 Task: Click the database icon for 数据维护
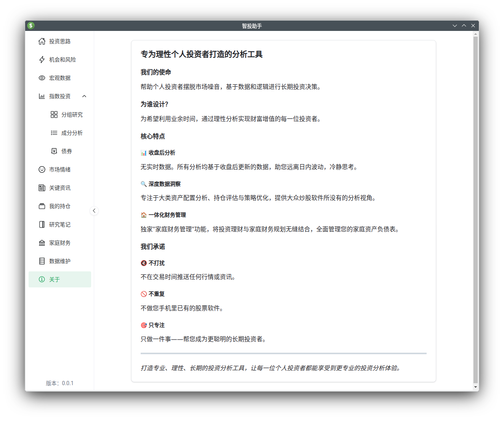pyautogui.click(x=42, y=261)
